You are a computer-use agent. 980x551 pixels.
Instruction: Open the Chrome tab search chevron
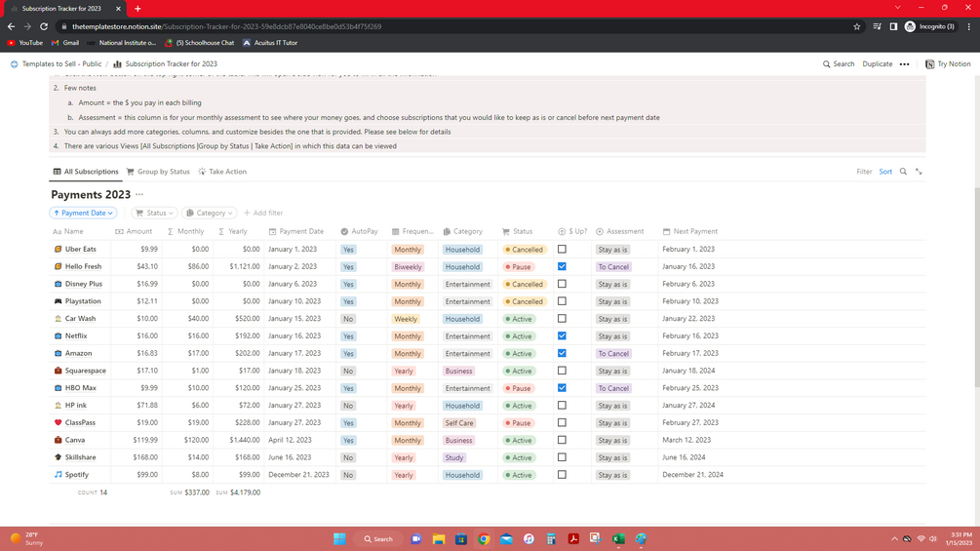click(897, 8)
